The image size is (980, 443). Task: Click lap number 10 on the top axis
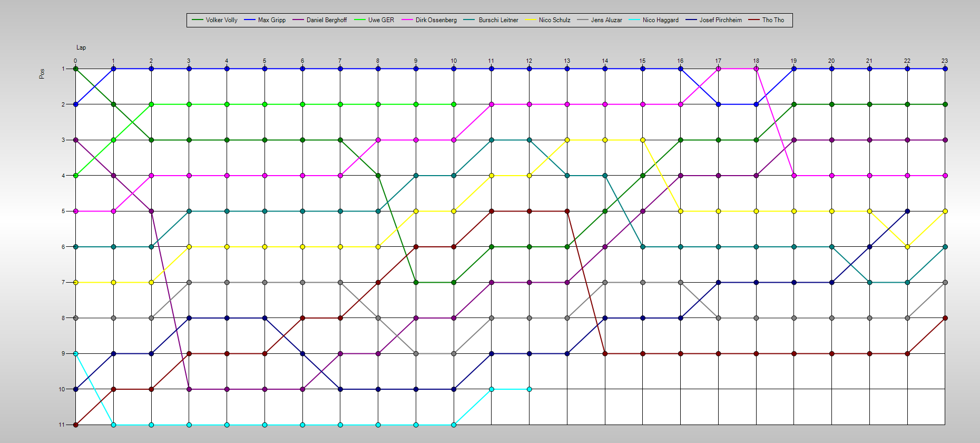coord(454,61)
